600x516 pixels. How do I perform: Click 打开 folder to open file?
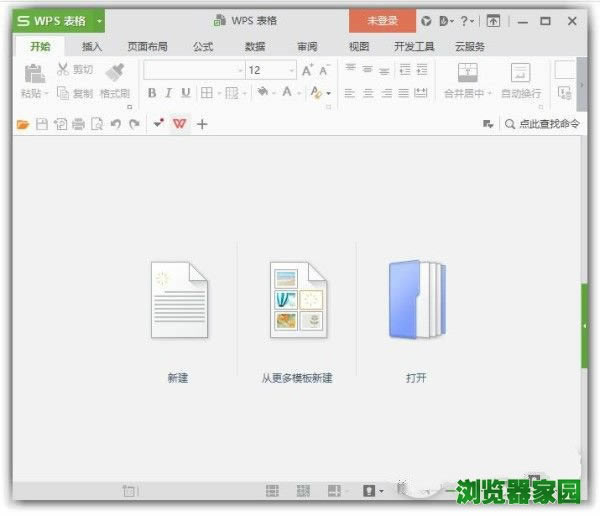click(417, 322)
